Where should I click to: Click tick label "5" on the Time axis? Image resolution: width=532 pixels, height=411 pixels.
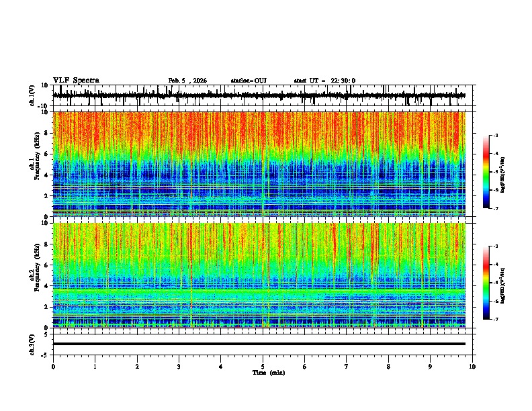[x=263, y=367]
